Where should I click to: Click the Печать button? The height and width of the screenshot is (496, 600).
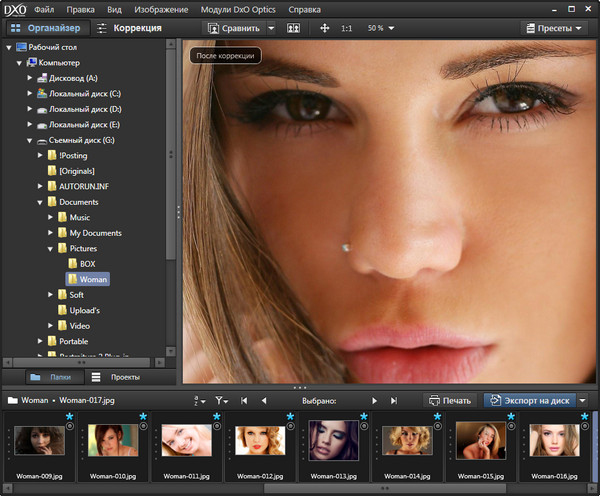(448, 400)
